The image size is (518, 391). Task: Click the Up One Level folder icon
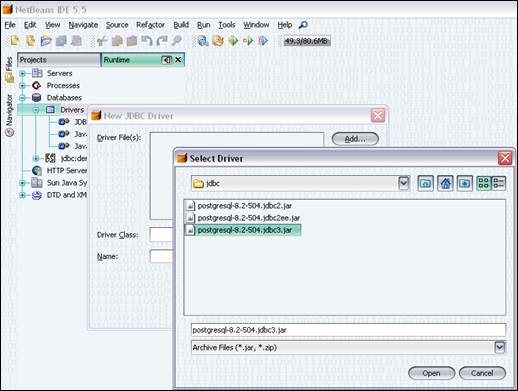[x=426, y=183]
